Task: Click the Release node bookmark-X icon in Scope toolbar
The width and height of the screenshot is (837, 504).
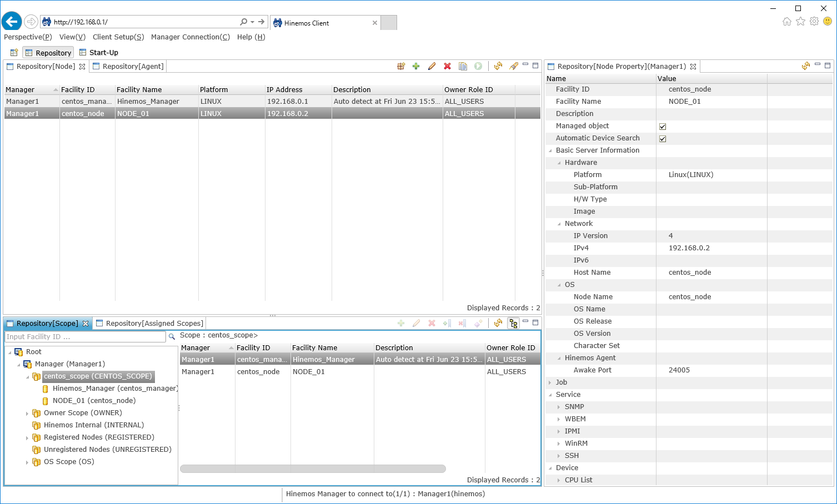Action: point(462,323)
